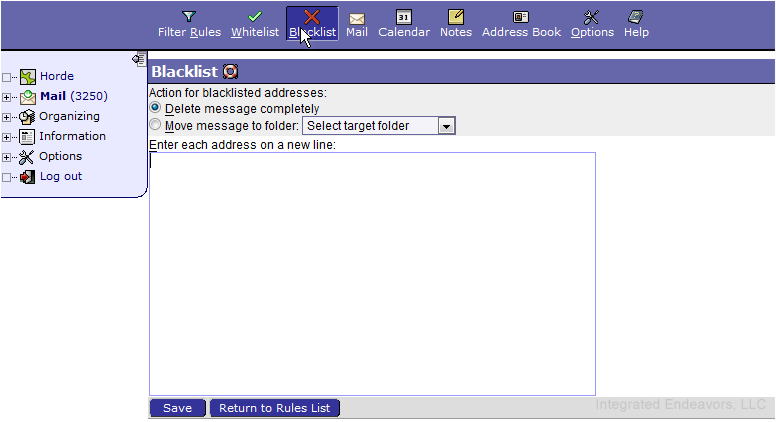
Task: Open Whitelist menu label
Action: (255, 32)
